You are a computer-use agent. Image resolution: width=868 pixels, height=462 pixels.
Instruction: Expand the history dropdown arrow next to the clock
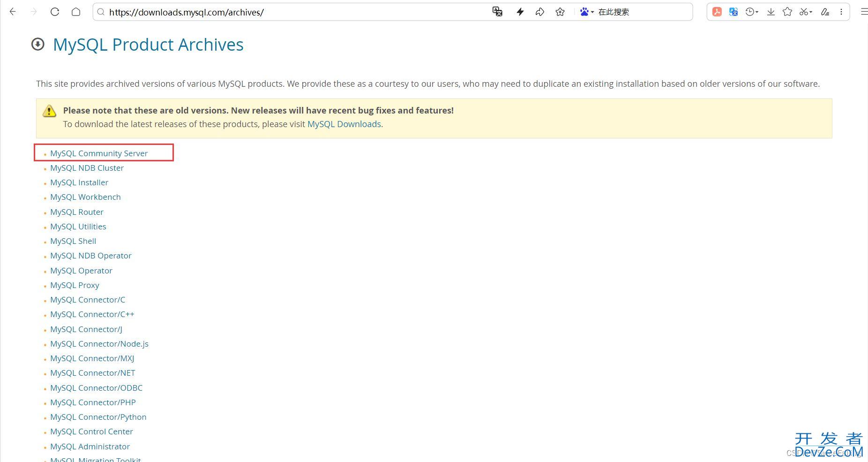(x=757, y=12)
